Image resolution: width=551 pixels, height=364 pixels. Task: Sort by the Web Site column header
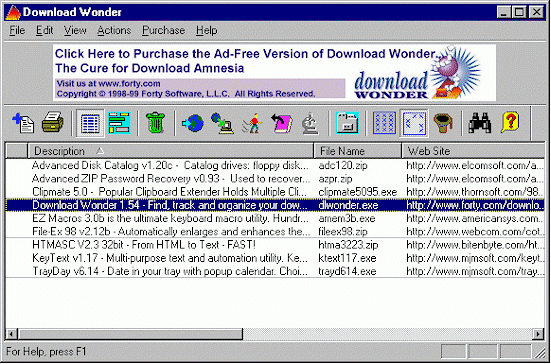click(x=473, y=151)
